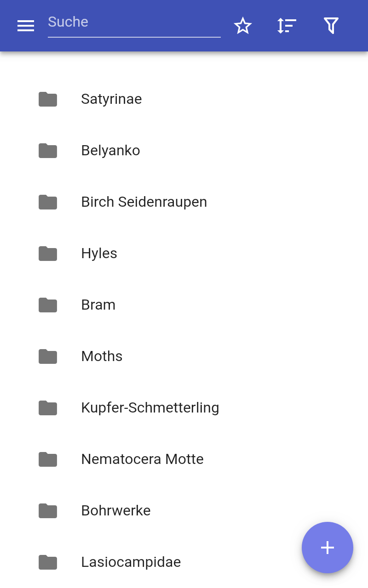Open the Moths folder
The image size is (368, 588).
pos(102,356)
